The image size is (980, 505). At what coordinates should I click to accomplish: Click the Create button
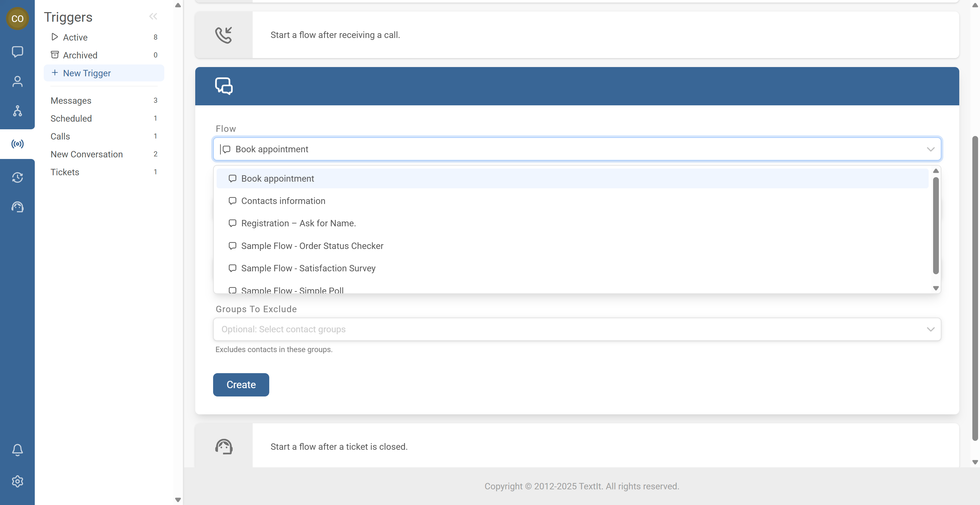(x=241, y=385)
